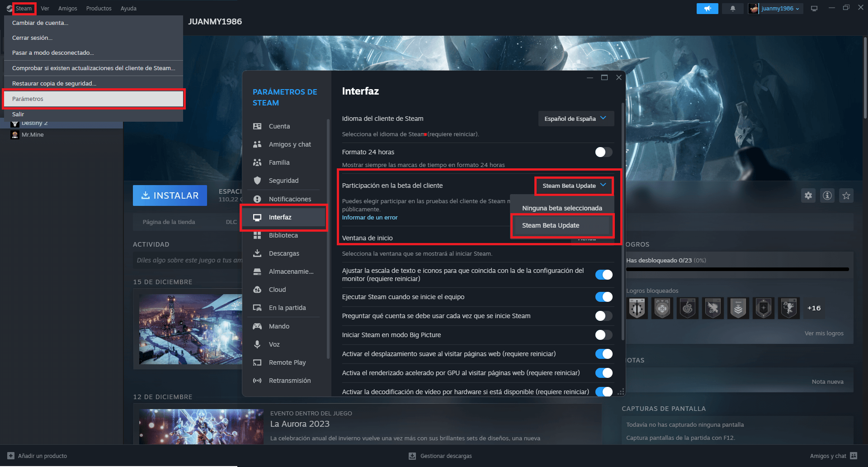This screenshot has width=868, height=467.
Task: Open Español de España language dropdown
Action: pos(576,119)
